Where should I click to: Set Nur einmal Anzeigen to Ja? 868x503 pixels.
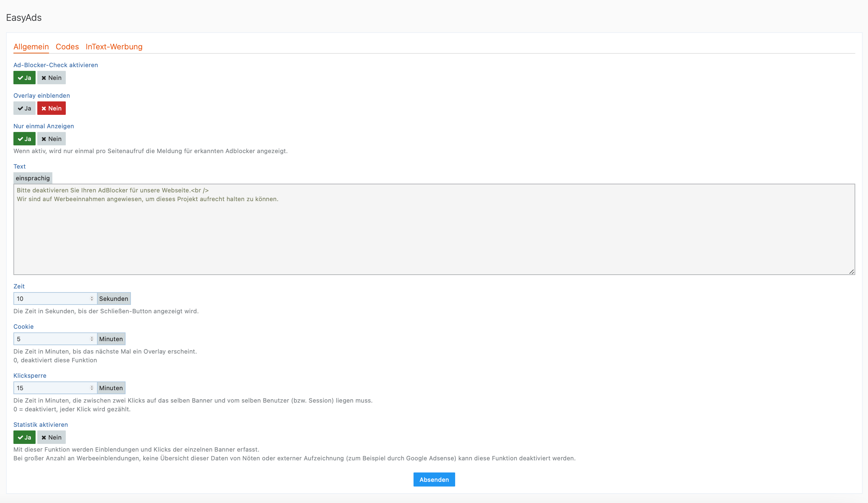pos(24,139)
